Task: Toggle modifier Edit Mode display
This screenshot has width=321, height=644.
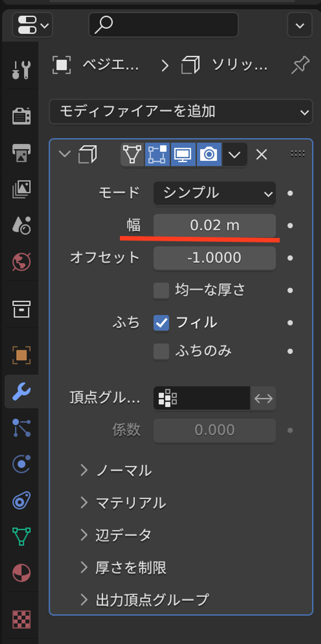Action: click(x=157, y=155)
